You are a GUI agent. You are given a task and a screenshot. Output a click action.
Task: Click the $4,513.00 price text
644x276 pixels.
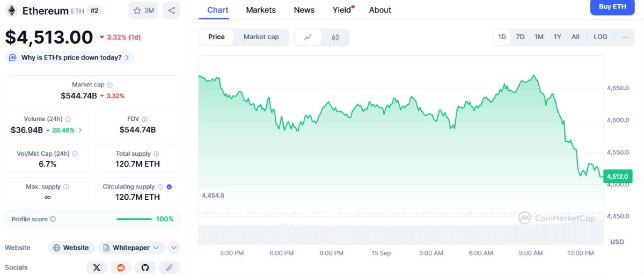tap(49, 37)
